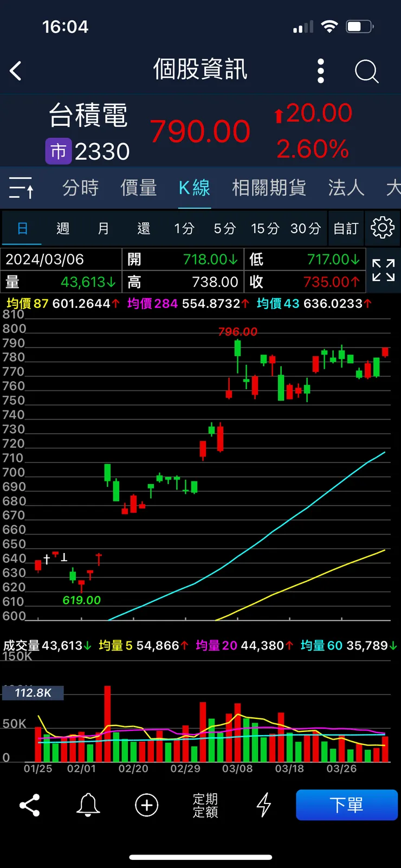The image size is (401, 868).
Task: Tap the magnifier search icon
Action: tap(366, 71)
